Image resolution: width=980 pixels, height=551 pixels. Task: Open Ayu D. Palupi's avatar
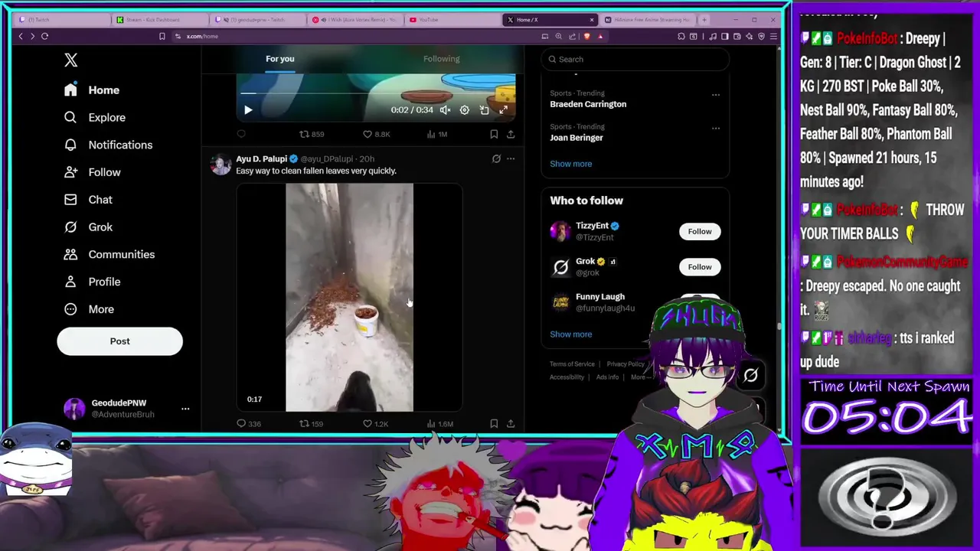[x=220, y=165]
